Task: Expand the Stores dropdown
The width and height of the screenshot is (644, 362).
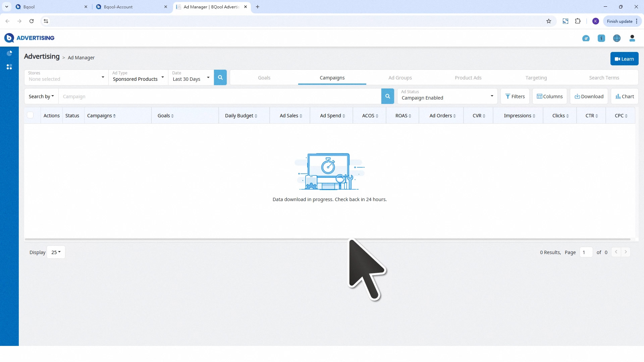Action: [66, 77]
